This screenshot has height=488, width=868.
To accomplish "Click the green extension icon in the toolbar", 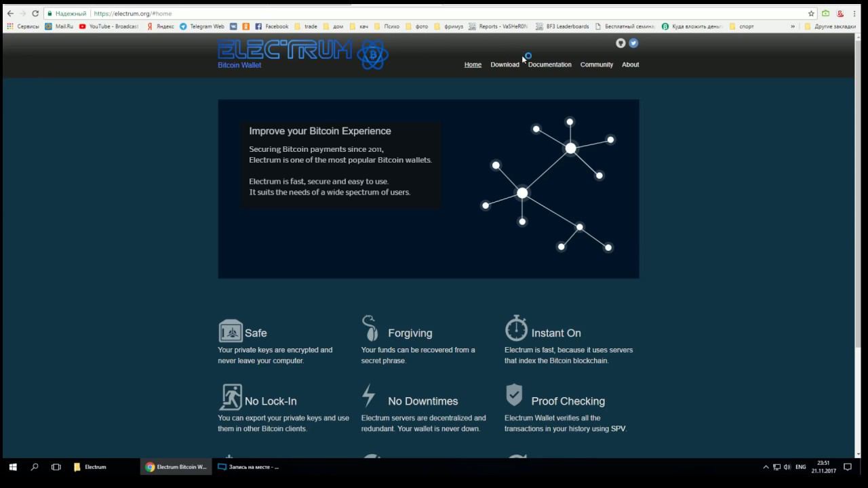I will (x=825, y=13).
